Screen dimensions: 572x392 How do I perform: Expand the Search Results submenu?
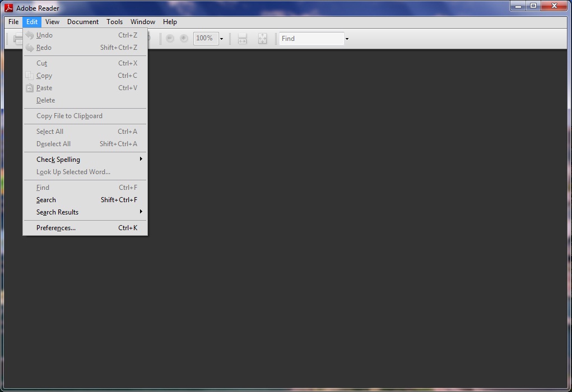click(x=85, y=212)
